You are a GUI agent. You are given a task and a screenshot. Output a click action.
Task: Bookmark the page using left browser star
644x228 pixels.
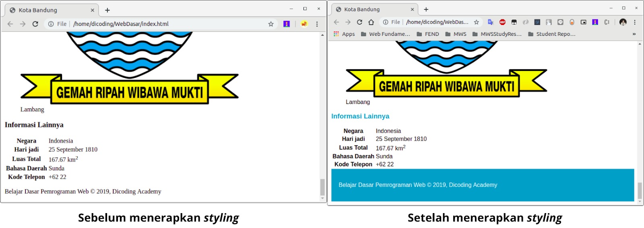tap(271, 24)
